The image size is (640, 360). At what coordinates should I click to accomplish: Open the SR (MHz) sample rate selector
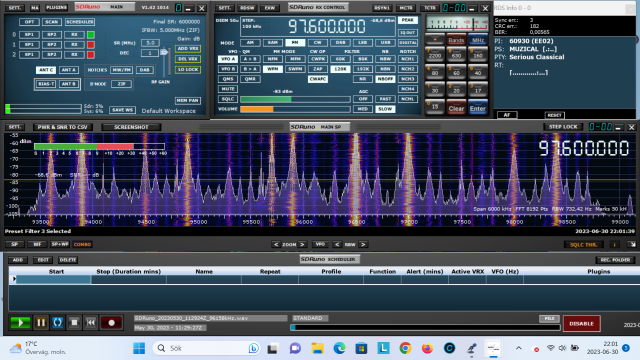point(150,43)
